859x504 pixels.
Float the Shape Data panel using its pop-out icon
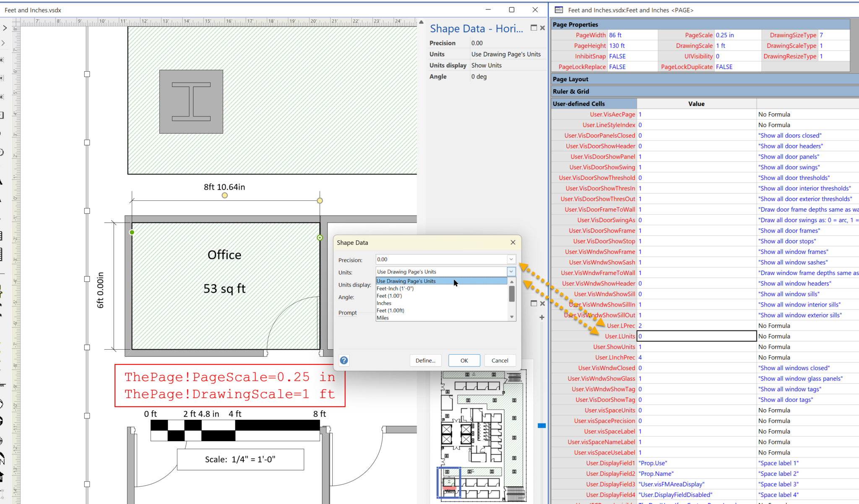pos(533,28)
